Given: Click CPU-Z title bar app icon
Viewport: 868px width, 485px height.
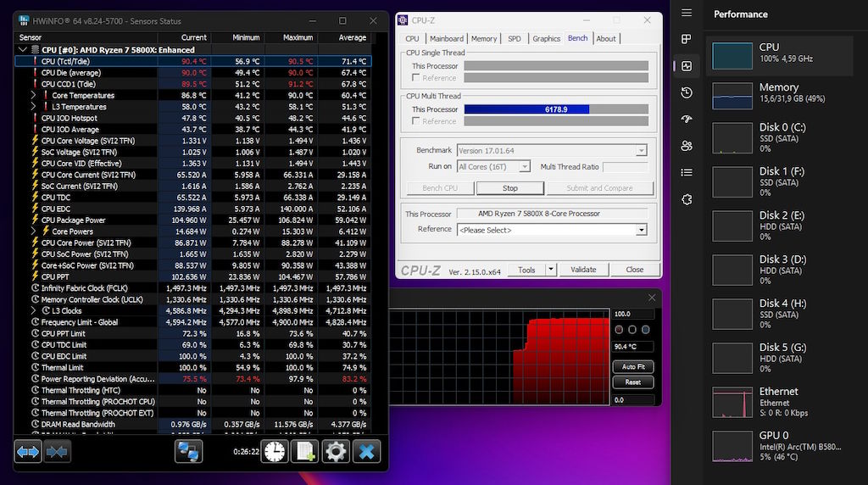Looking at the screenshot, I should point(403,20).
